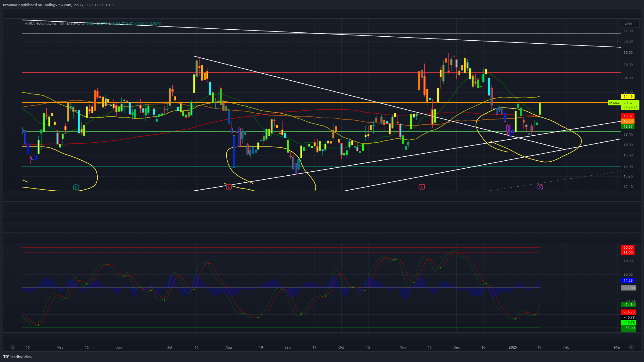The width and height of the screenshot is (644, 362).
Task: Click the blue 11.39 indicator value tag
Action: [x=628, y=280]
